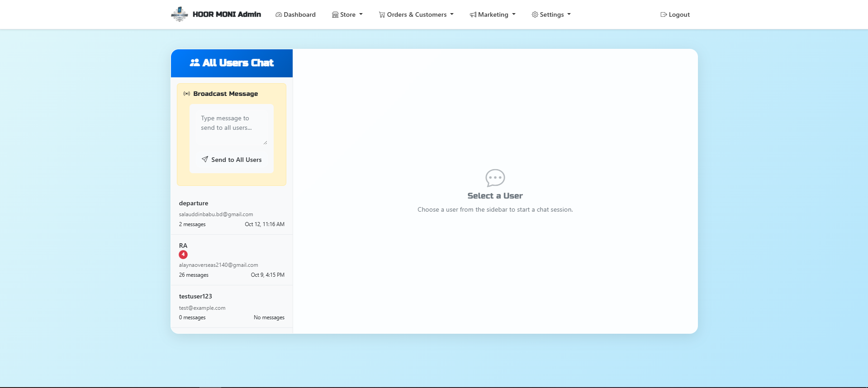The width and height of the screenshot is (868, 388).
Task: Click the people icon in All Users Chat header
Action: pyautogui.click(x=195, y=63)
